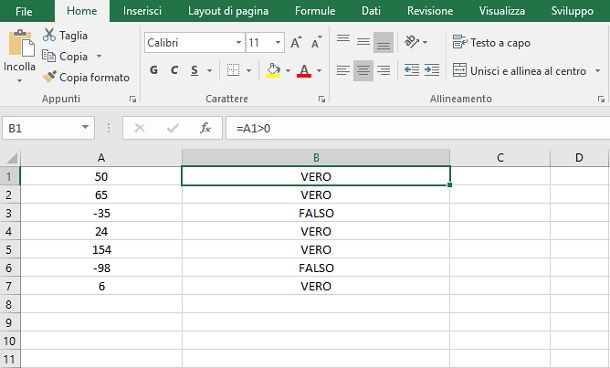Decrease font size with small A
This screenshot has height=368, width=610.
pyautogui.click(x=316, y=42)
